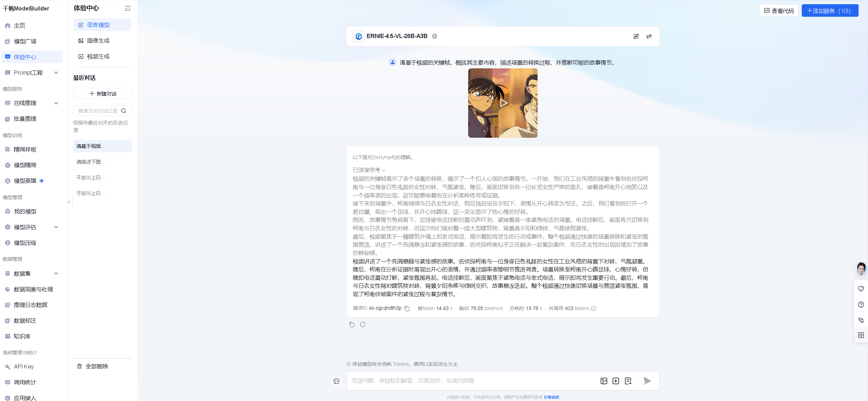868x401 pixels.
Task: Attach a video using the video icon
Action: pyautogui.click(x=616, y=381)
